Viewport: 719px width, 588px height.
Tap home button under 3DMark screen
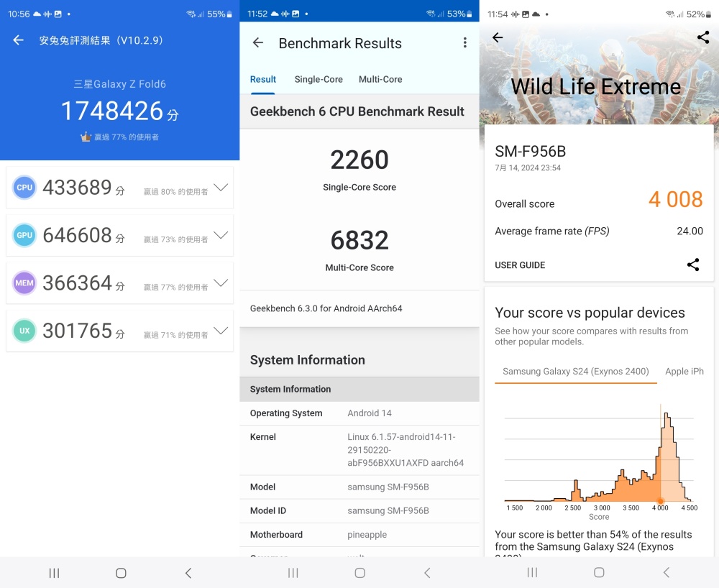click(x=599, y=572)
